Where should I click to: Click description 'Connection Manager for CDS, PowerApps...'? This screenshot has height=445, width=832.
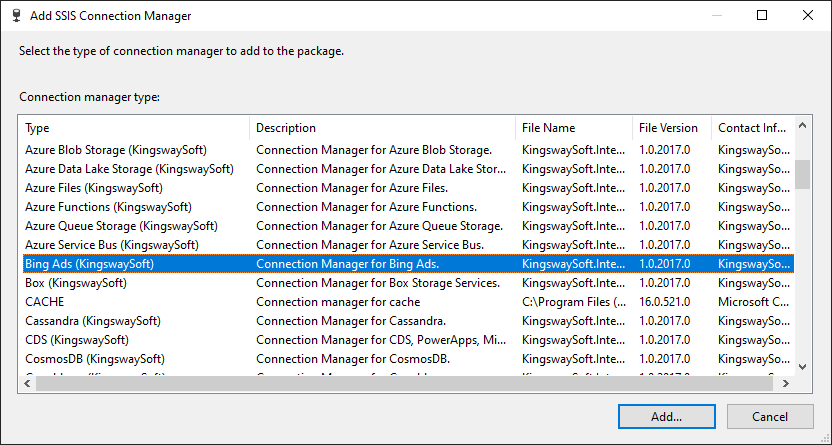pos(381,340)
